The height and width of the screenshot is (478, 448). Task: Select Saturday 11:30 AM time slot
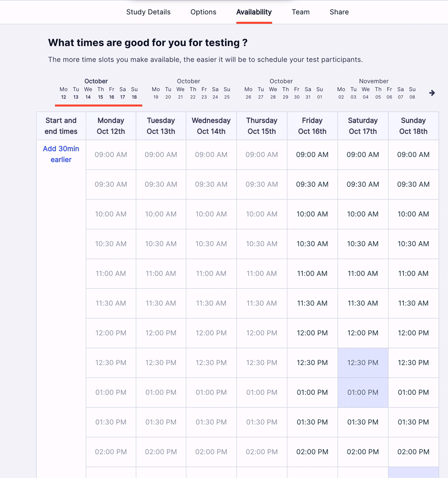pyautogui.click(x=363, y=303)
